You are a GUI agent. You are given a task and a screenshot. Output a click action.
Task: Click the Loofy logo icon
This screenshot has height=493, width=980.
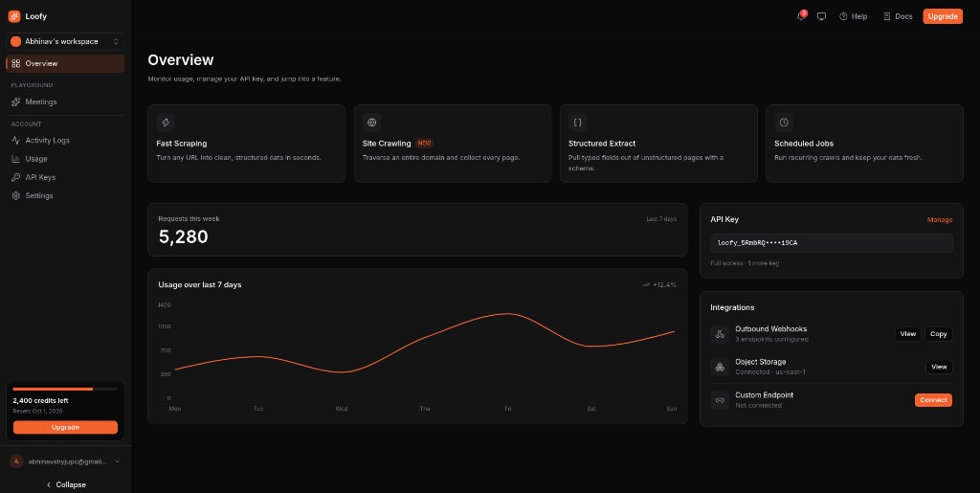(x=14, y=17)
